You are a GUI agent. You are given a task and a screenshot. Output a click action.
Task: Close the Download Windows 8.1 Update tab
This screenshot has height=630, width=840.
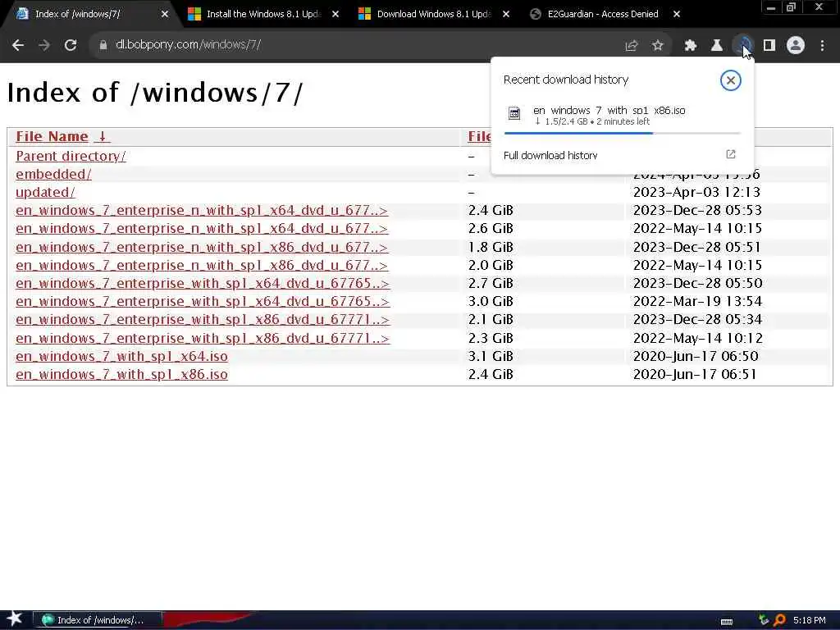click(x=505, y=14)
